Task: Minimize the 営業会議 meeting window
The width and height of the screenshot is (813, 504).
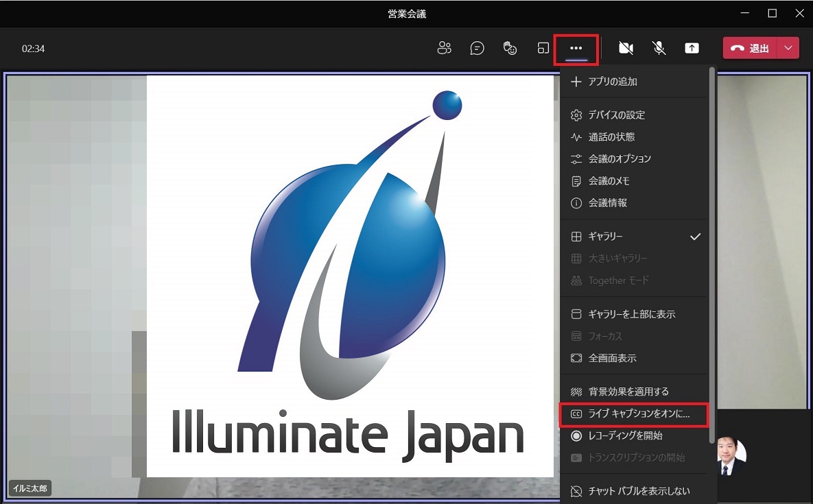Action: (x=745, y=14)
